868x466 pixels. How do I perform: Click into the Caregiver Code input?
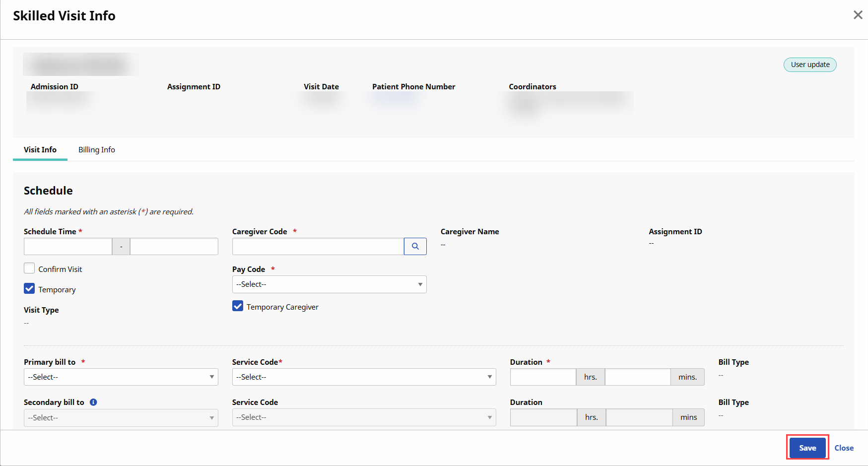pyautogui.click(x=318, y=247)
